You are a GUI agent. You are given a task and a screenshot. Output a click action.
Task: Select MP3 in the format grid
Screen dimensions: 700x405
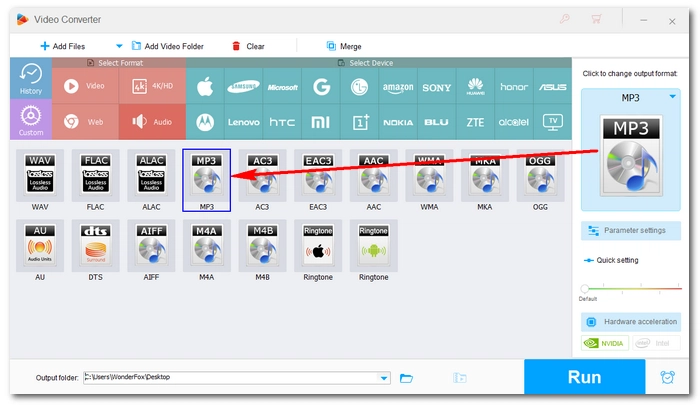point(206,180)
